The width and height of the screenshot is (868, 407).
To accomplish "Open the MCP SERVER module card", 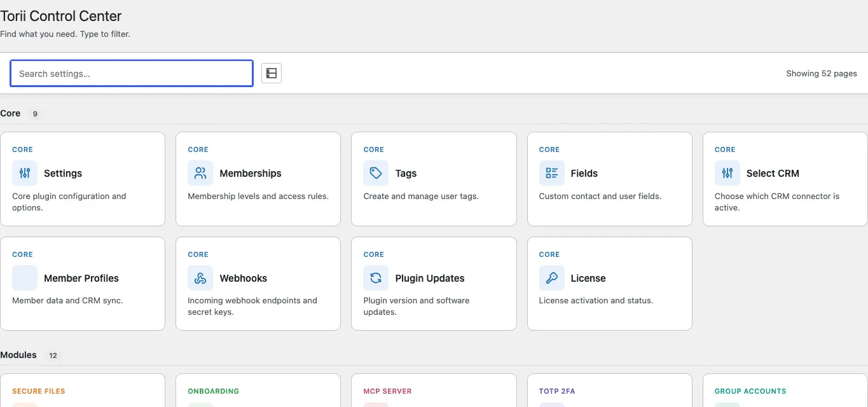I will click(x=434, y=390).
